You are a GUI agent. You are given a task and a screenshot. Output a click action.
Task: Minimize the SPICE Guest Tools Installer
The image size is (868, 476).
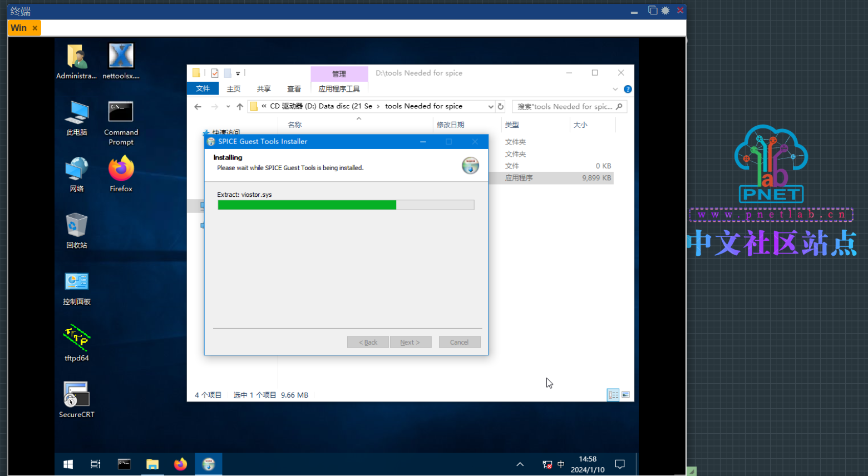click(423, 142)
